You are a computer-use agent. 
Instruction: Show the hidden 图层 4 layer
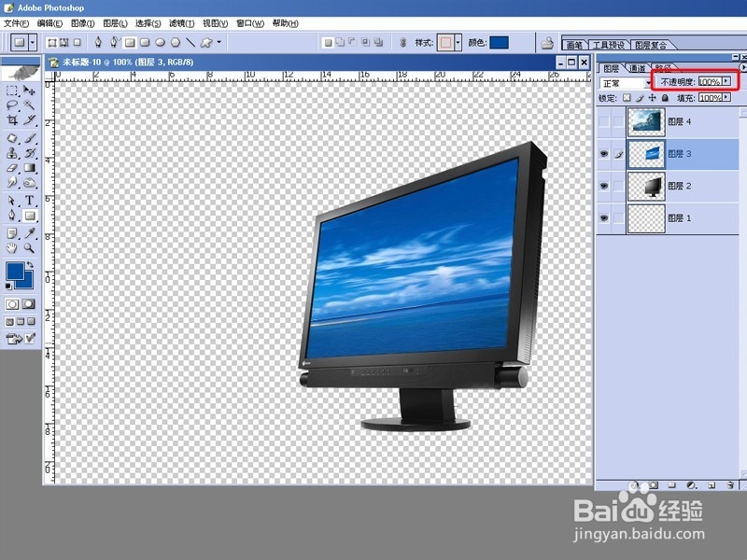point(604,120)
